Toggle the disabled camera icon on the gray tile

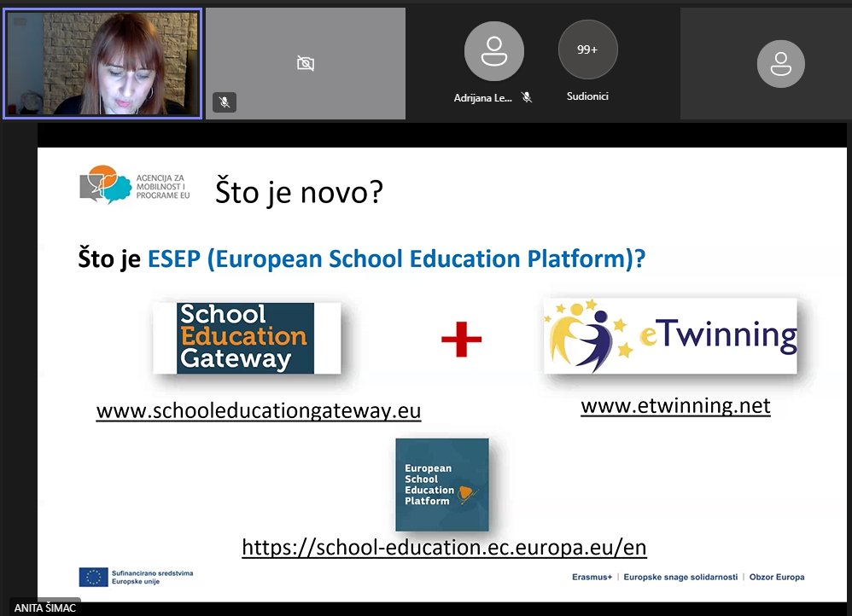[x=306, y=62]
